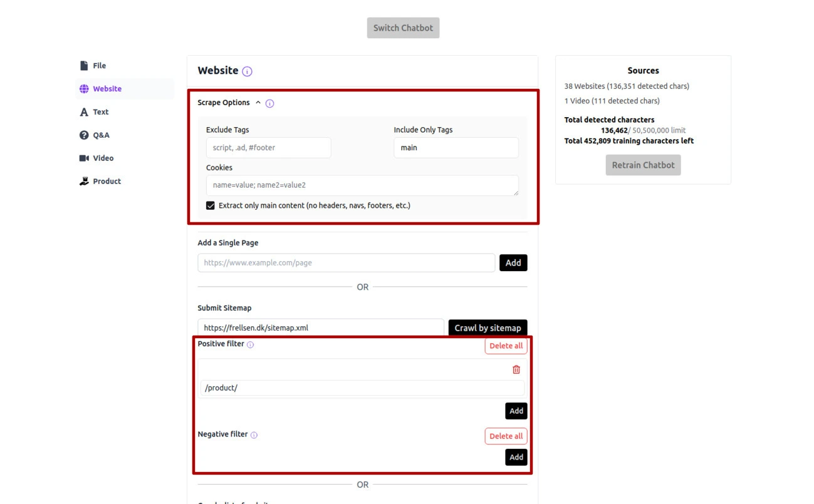The image size is (814, 504).
Task: Click the Add a Single Page URL field
Action: coord(346,263)
